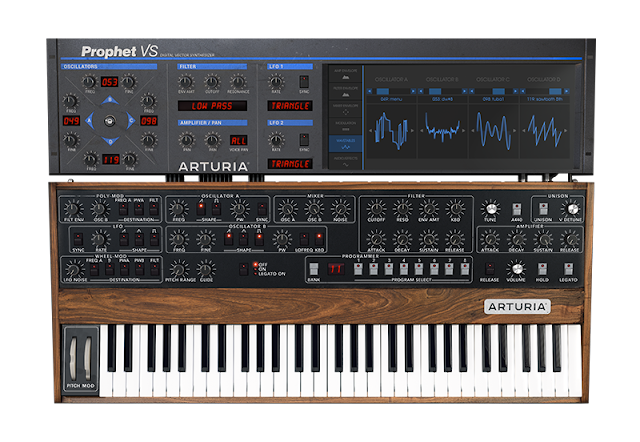Toggle the LFO Sync switch on Prophet 5
640x442 pixels.
click(78, 239)
